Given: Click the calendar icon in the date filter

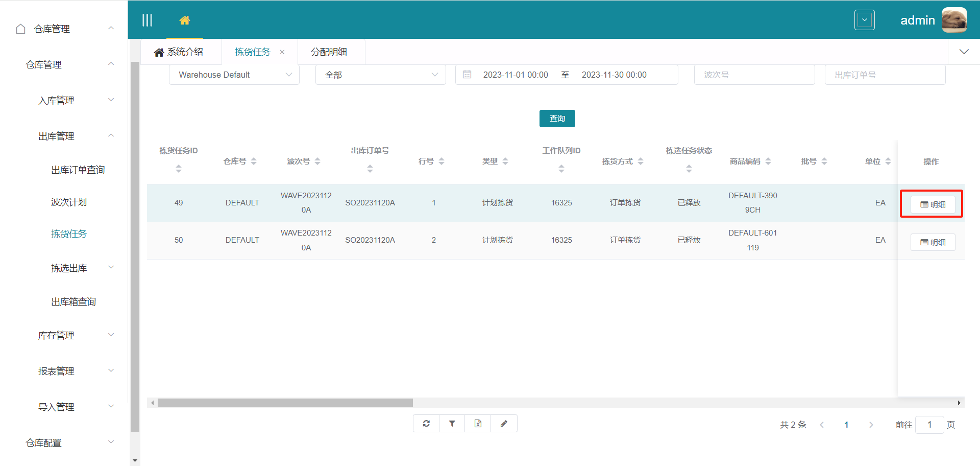Looking at the screenshot, I should (467, 74).
